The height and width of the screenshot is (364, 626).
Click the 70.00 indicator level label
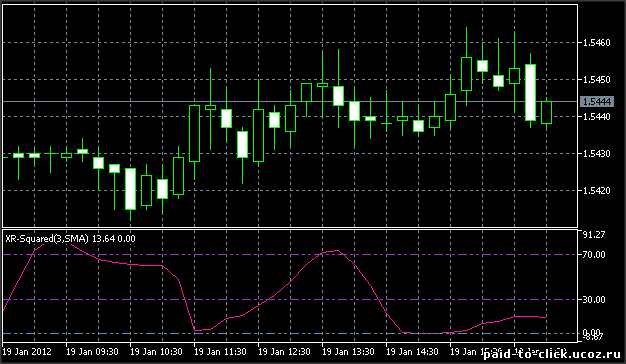tap(594, 255)
